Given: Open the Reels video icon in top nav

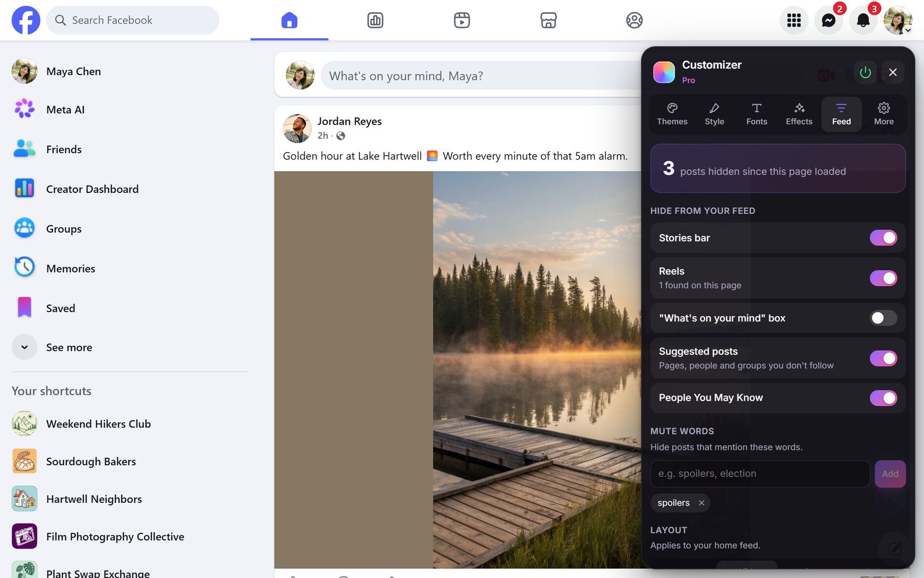Looking at the screenshot, I should 462,20.
